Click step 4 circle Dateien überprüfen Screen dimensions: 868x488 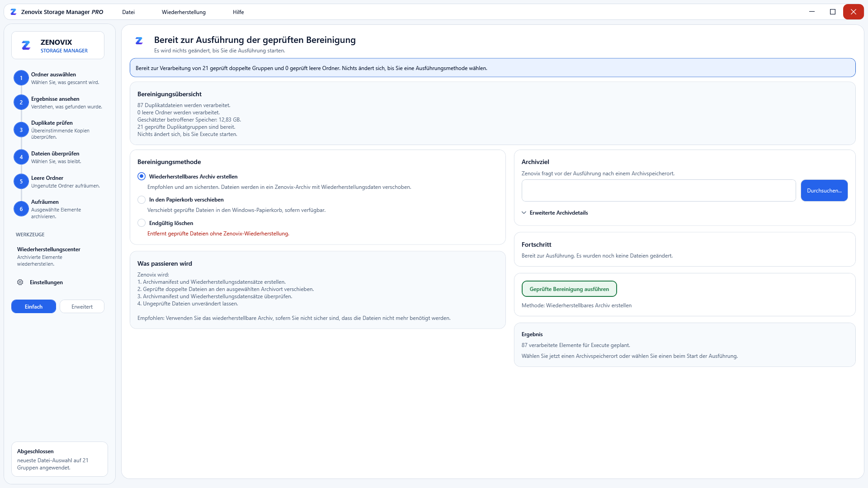[21, 157]
